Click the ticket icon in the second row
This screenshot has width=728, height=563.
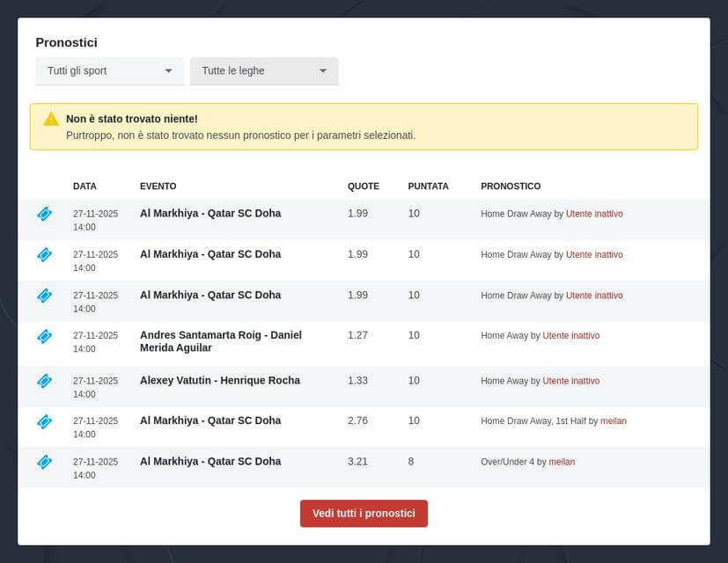(x=44, y=254)
